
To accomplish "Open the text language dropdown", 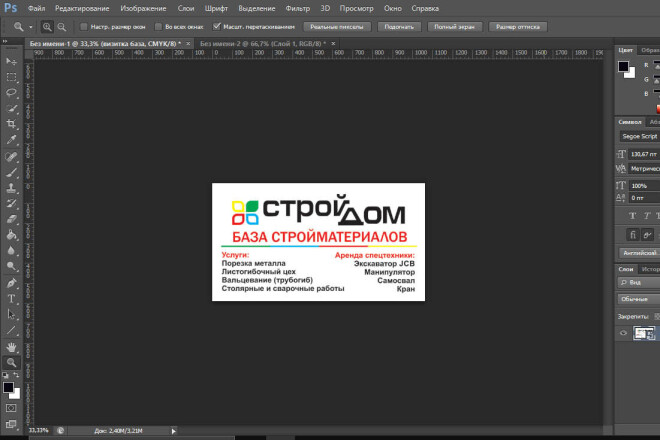I will 639,253.
